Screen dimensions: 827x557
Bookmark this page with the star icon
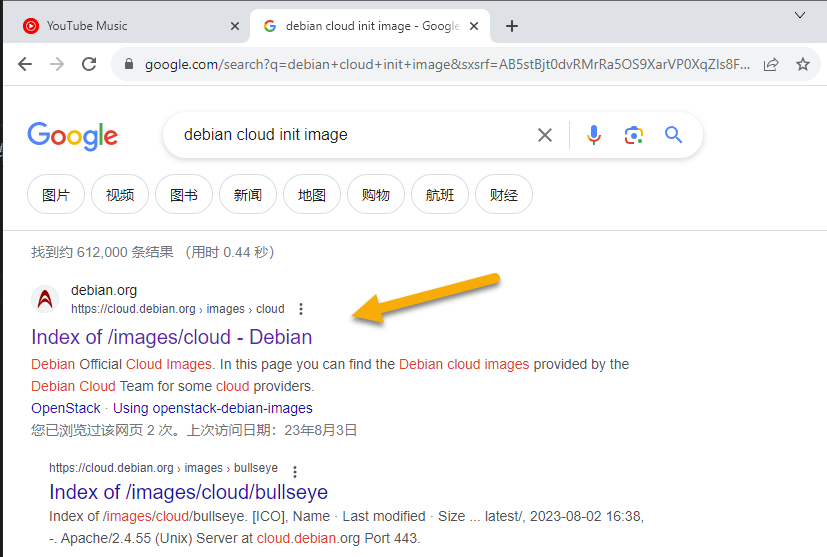tap(802, 64)
